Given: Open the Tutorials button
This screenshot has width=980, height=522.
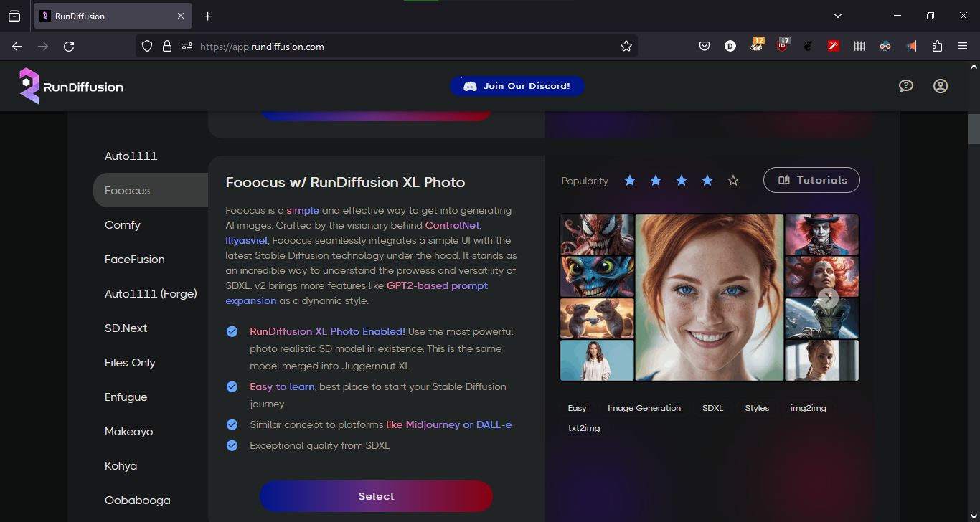Looking at the screenshot, I should [x=811, y=180].
